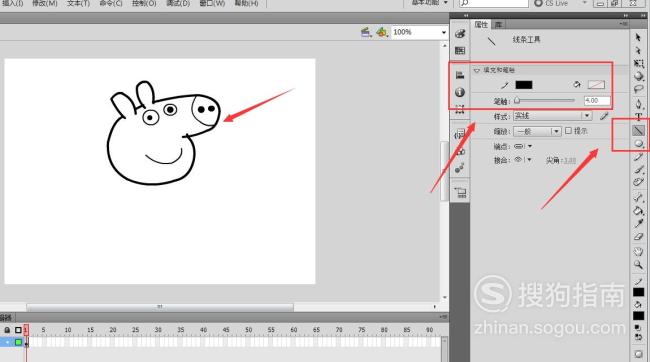Open the Info panel icon
This screenshot has width=650, height=362.
[460, 92]
